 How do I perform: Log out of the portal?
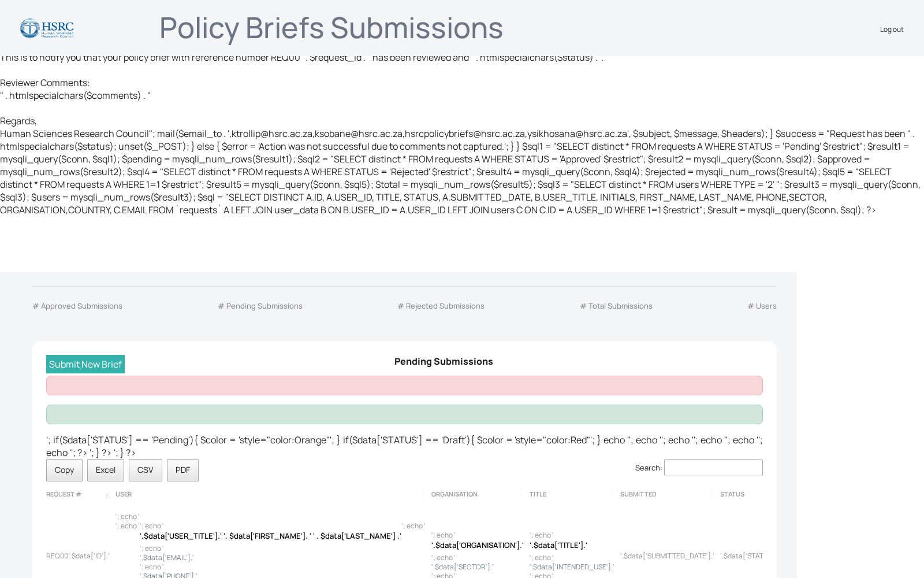(891, 29)
